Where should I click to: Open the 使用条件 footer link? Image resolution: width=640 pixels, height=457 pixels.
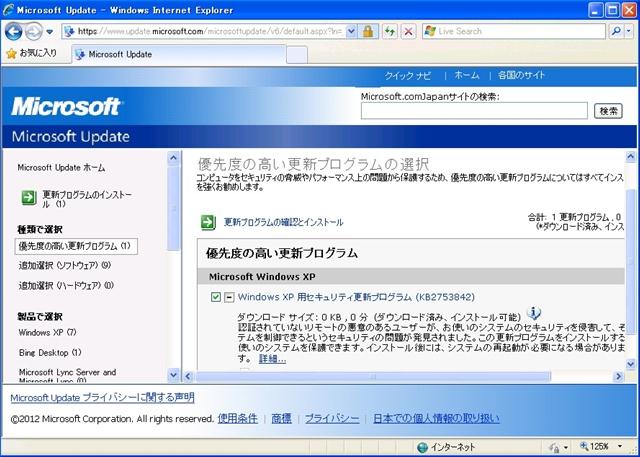coord(238,418)
